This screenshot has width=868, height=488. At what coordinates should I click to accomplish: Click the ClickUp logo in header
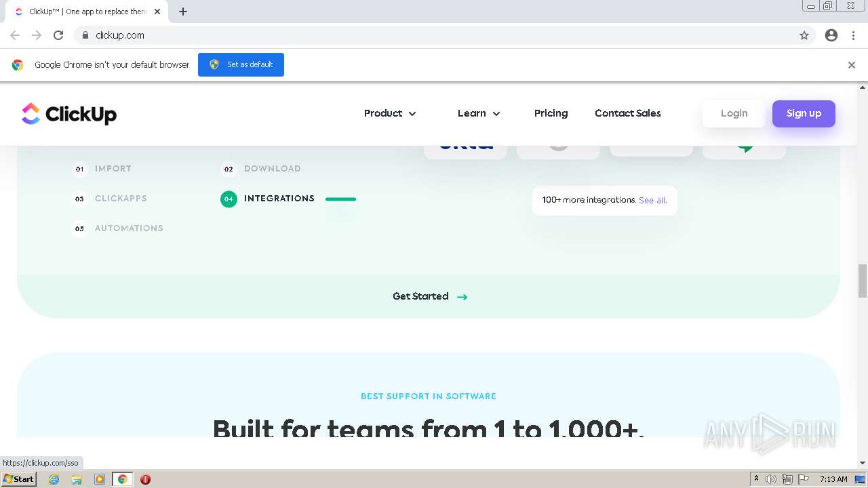coord(69,114)
